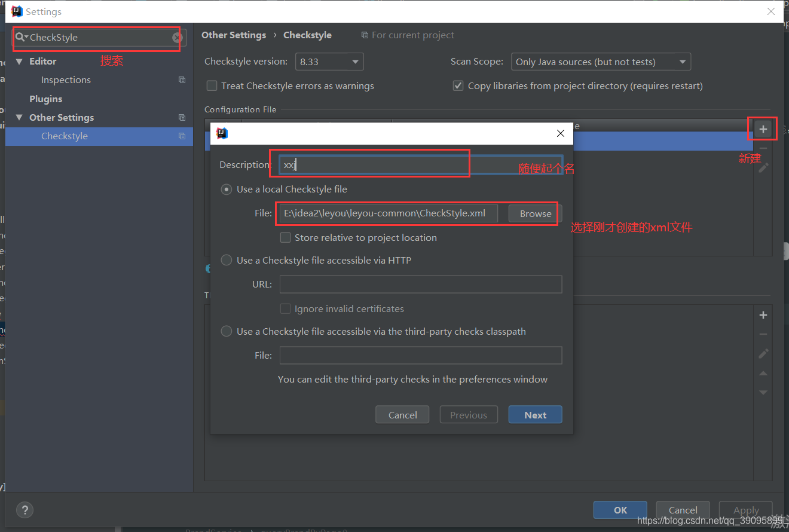Click third-party classpath File field
Viewport: 789px width, 532px height.
(x=421, y=355)
